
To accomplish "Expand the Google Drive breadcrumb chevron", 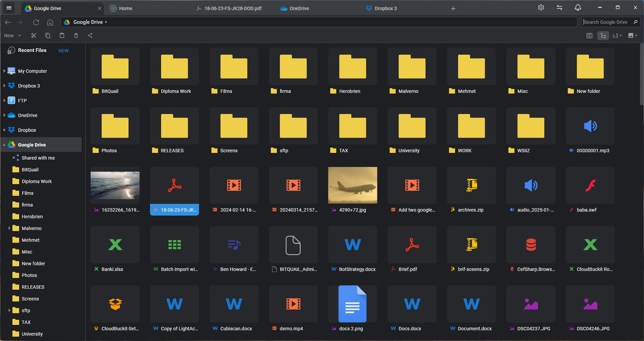I will 106,22.
